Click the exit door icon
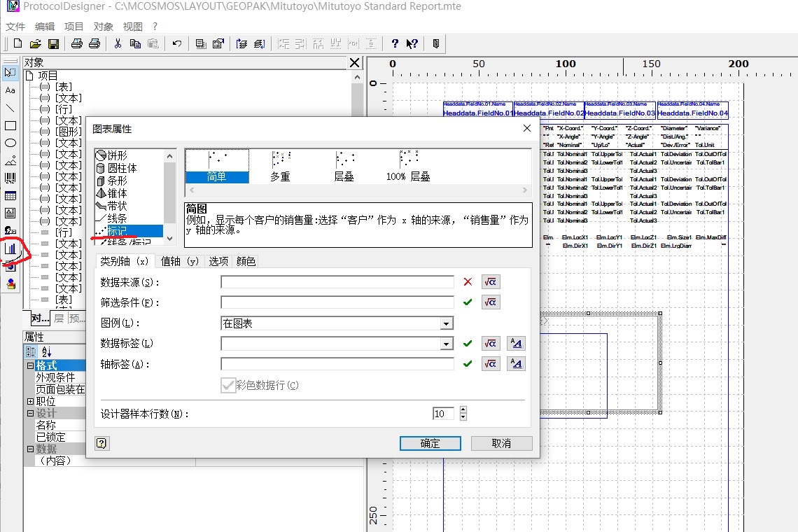 click(x=436, y=44)
